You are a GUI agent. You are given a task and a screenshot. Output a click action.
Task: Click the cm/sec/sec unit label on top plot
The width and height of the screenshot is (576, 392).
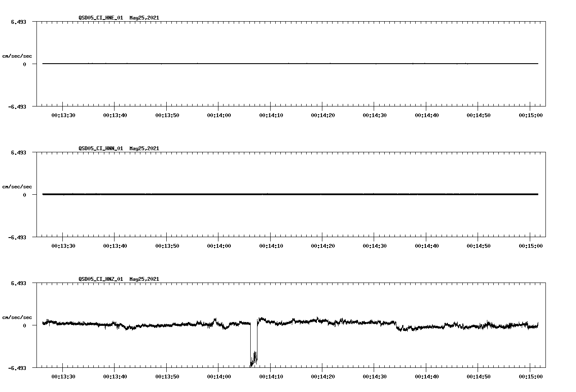coord(17,56)
